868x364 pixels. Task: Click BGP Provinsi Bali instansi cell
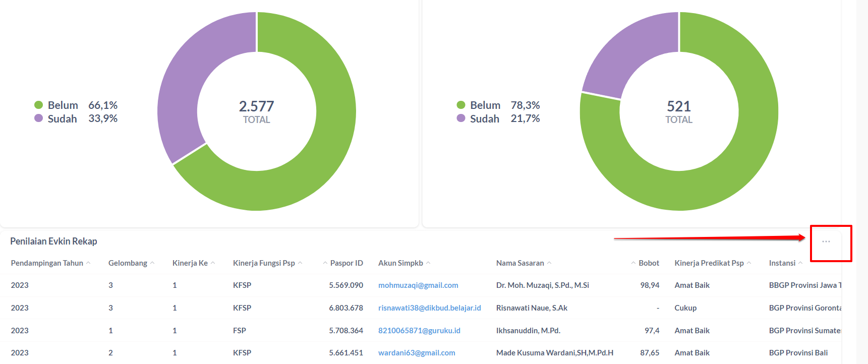(x=798, y=353)
